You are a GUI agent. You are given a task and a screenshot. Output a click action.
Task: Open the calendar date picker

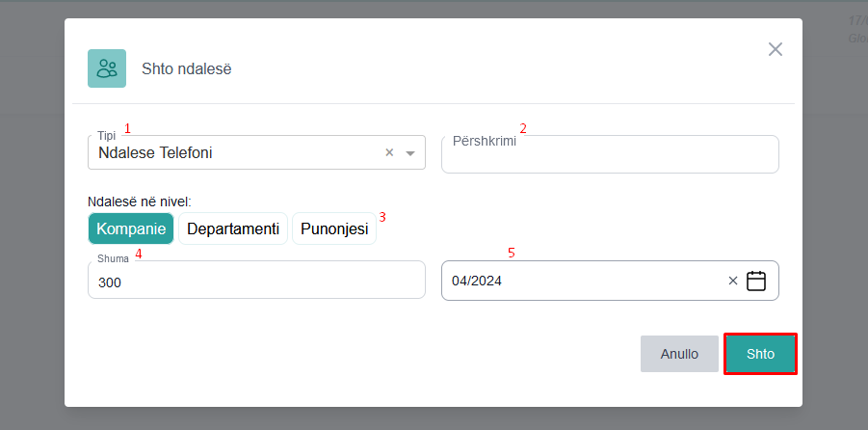click(x=756, y=281)
